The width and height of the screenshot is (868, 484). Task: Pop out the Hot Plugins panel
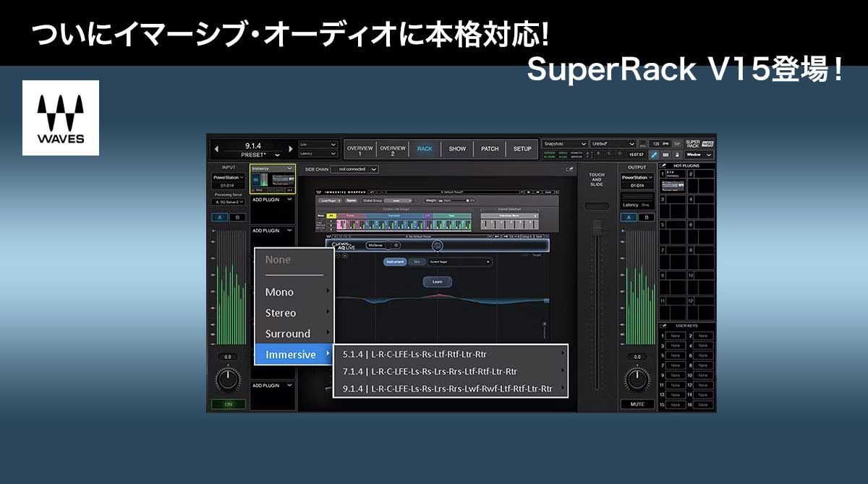[663, 166]
